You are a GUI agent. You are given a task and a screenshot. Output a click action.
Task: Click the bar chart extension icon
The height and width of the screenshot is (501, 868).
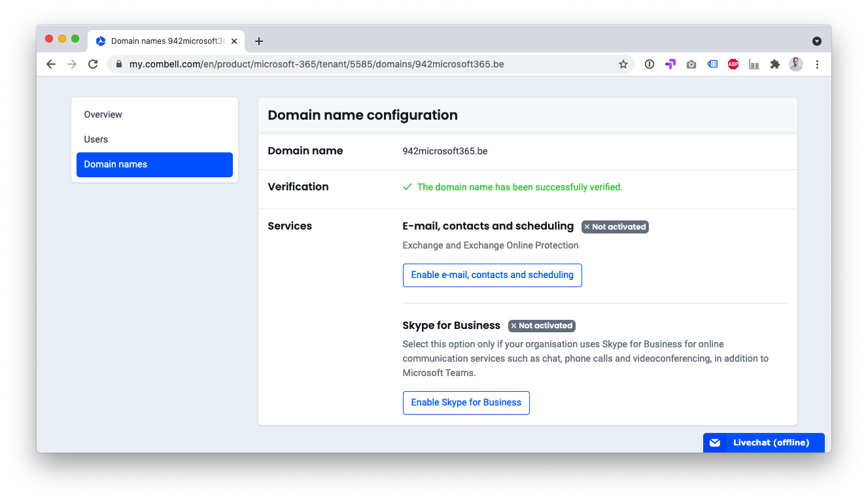click(754, 64)
